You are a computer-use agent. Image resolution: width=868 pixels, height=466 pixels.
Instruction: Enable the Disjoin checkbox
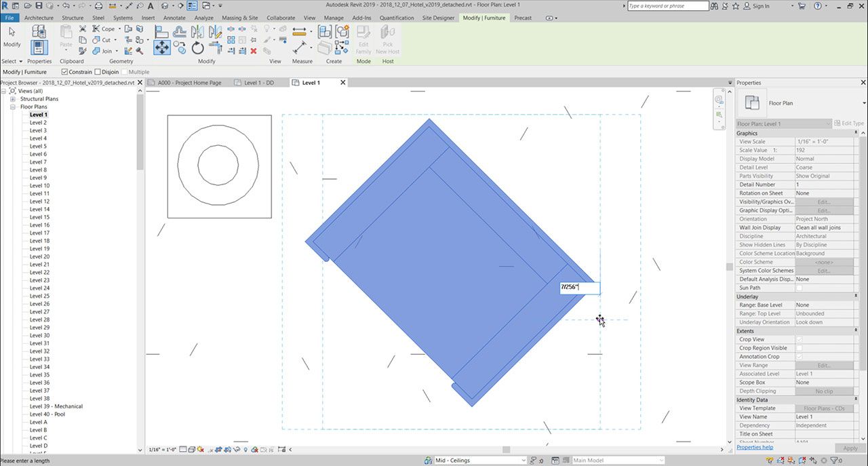(98, 72)
